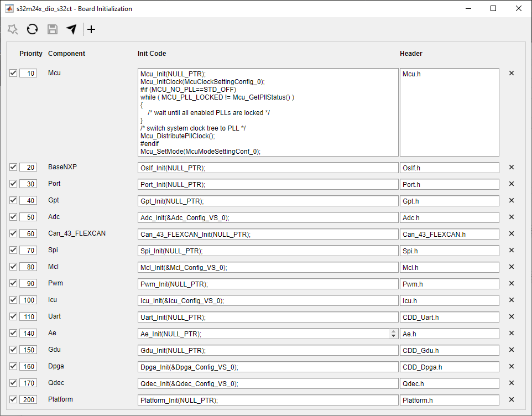
Task: Click the save floppy disk icon
Action: (52, 29)
